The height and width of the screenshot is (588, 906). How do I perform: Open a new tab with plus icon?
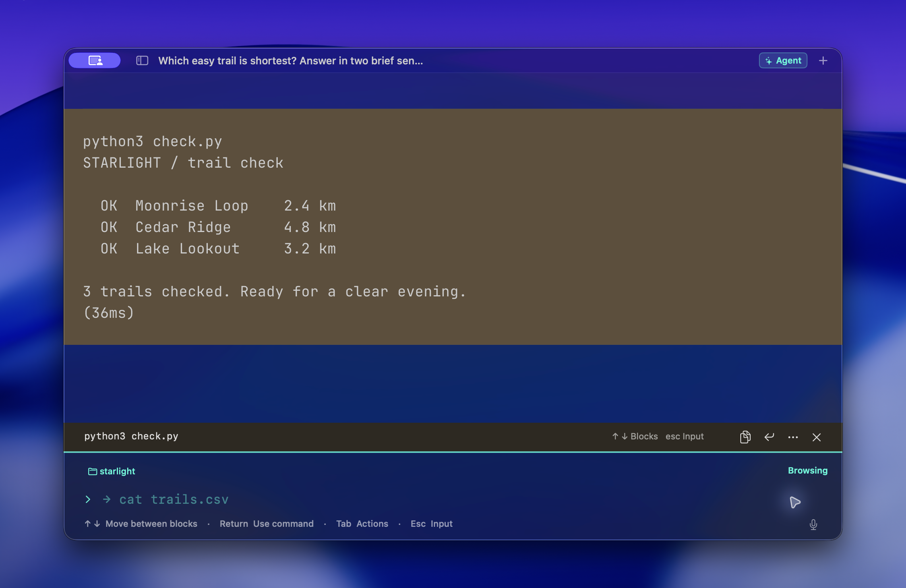click(823, 60)
